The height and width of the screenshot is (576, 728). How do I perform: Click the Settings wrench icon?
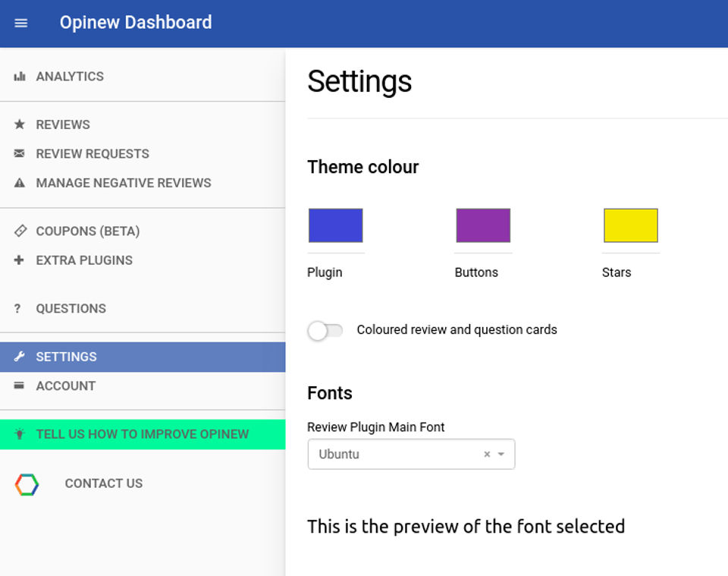[x=20, y=357]
